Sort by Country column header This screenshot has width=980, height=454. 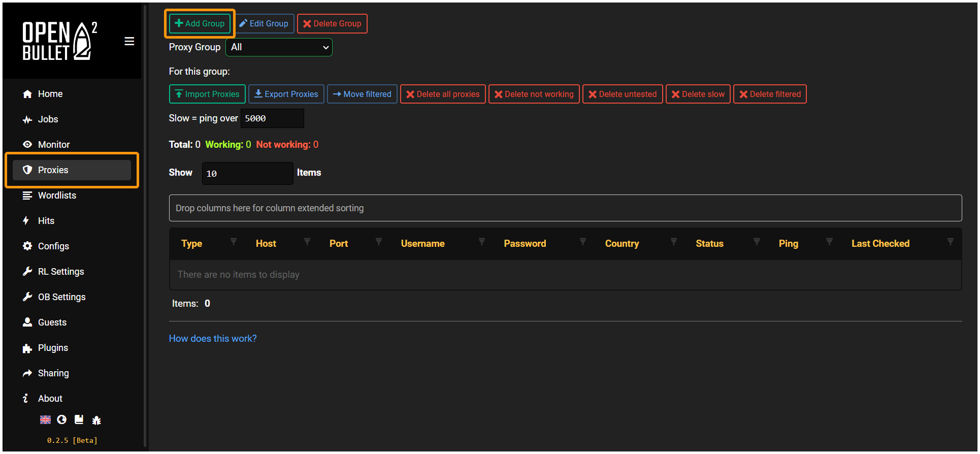coord(622,244)
